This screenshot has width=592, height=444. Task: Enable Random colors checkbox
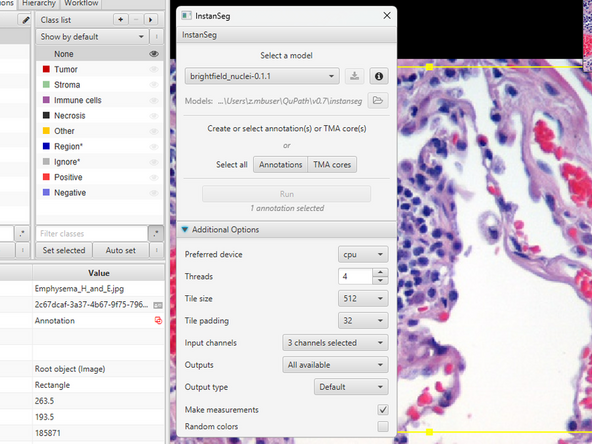(382, 427)
